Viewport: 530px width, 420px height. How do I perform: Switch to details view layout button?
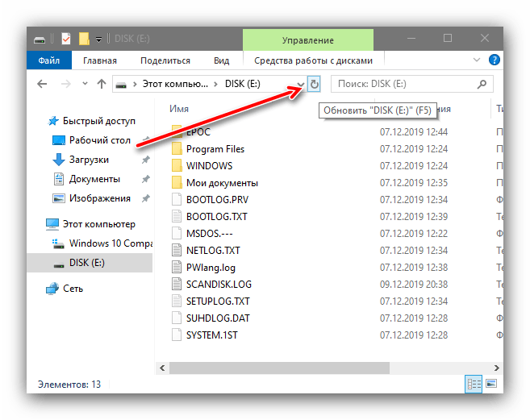click(474, 385)
